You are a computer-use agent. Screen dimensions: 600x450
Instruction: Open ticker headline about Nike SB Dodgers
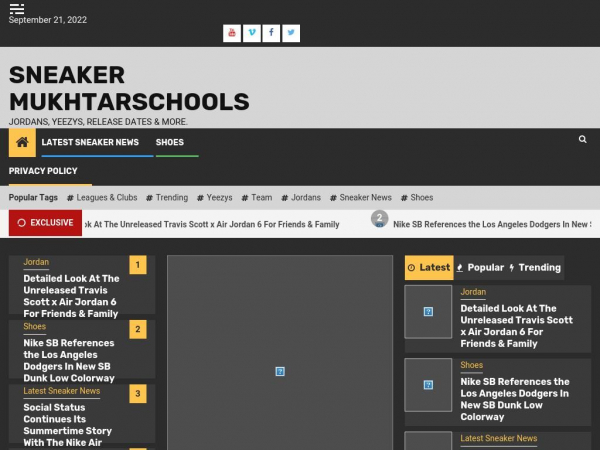click(x=492, y=224)
